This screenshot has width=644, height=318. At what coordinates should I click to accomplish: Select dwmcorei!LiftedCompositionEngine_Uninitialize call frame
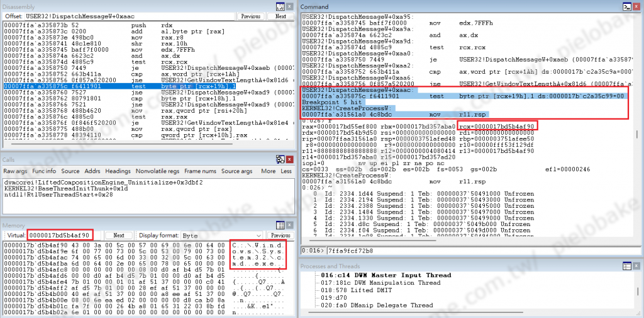104,182
